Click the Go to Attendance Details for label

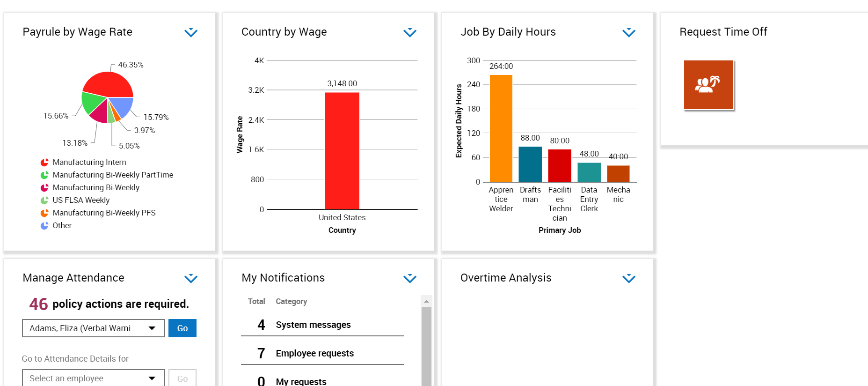pyautogui.click(x=75, y=359)
